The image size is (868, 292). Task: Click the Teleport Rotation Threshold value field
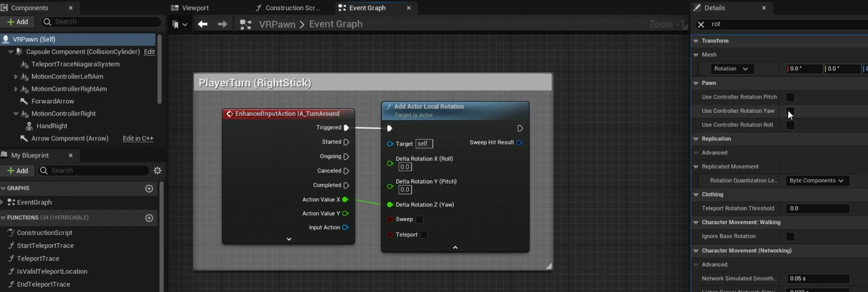click(x=817, y=208)
